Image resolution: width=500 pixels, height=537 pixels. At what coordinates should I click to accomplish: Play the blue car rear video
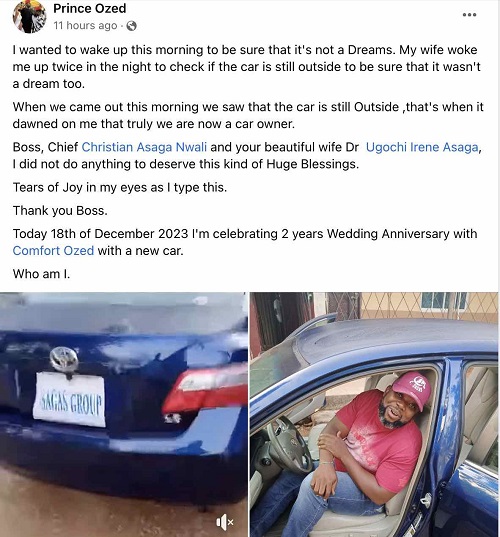[123, 414]
